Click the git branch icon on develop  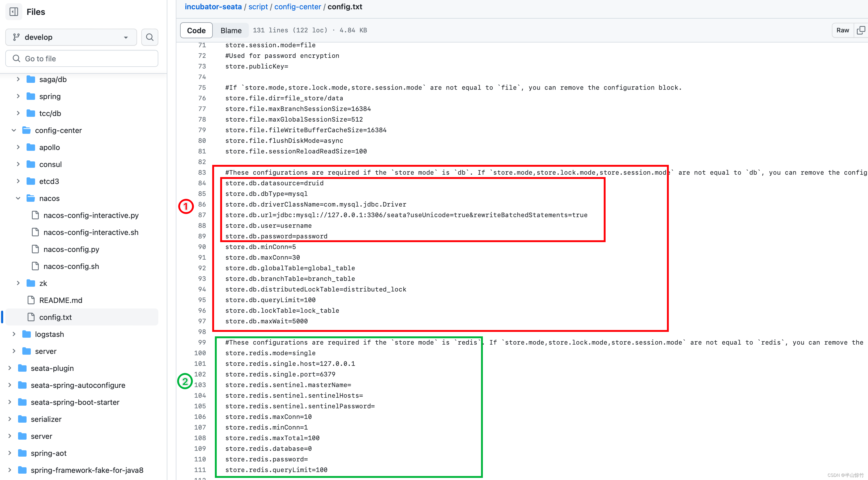16,37
